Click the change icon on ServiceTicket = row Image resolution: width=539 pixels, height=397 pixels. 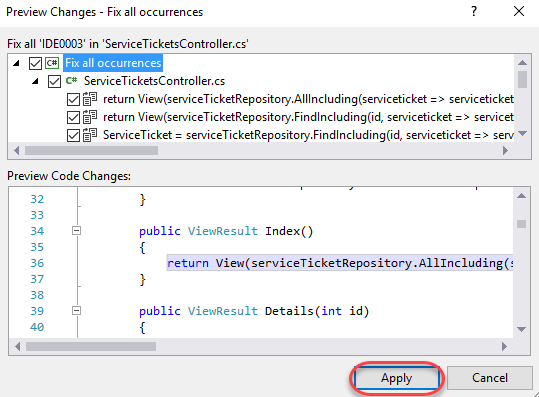[90, 135]
